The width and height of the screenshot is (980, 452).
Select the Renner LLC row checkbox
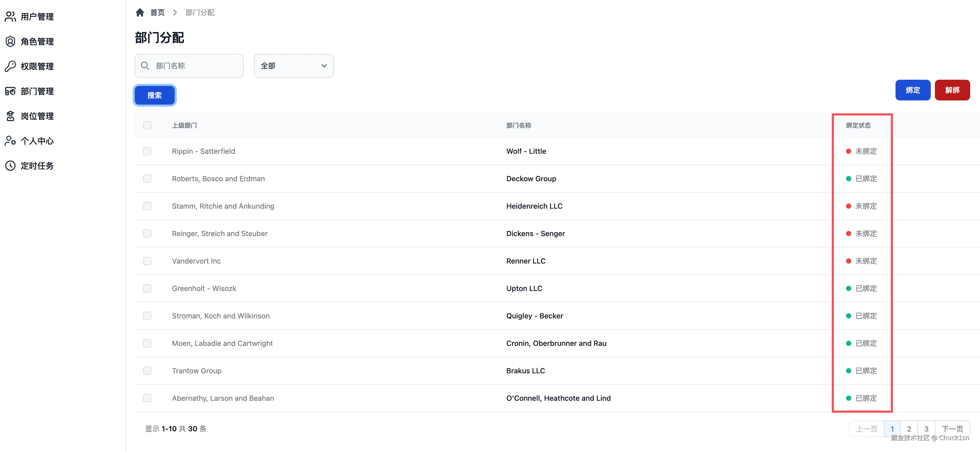point(147,261)
